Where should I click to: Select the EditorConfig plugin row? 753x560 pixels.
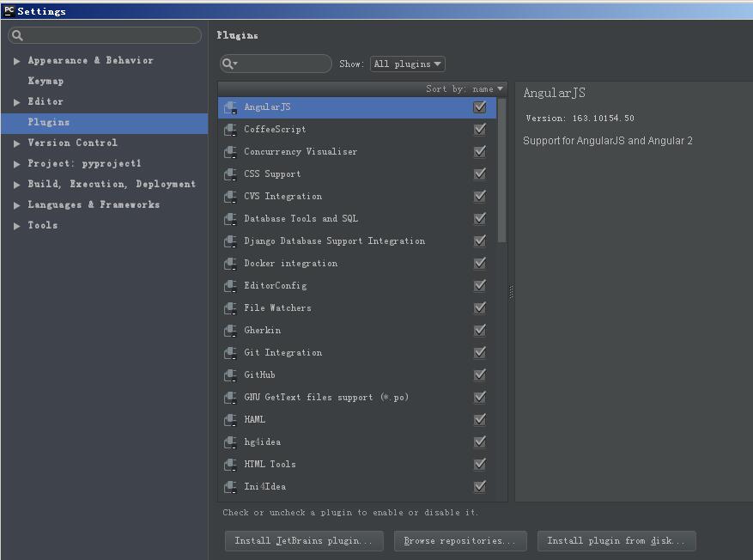357,286
